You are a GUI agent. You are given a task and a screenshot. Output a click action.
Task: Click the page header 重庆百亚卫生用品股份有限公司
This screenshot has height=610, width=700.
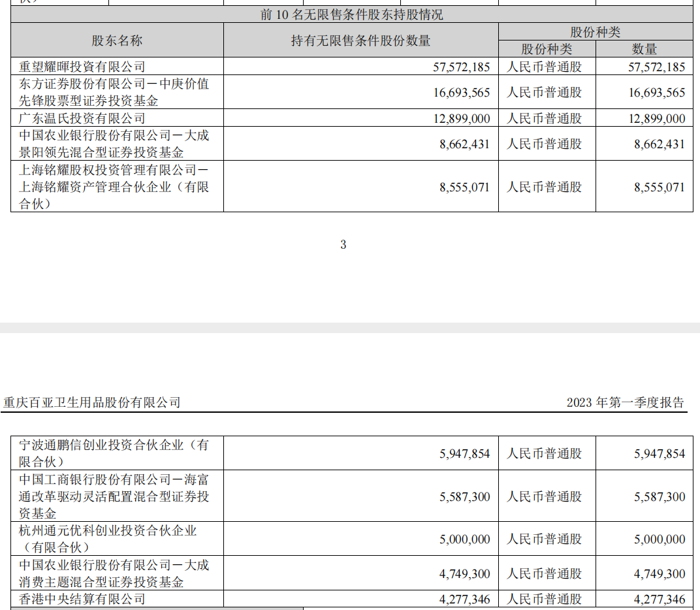92,402
